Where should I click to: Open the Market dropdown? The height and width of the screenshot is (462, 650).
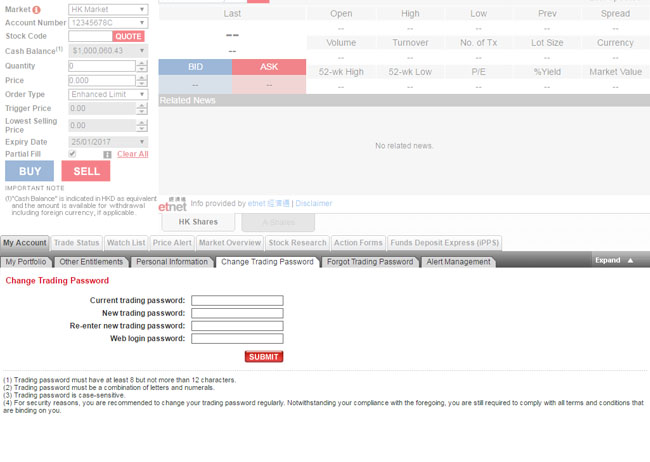click(x=108, y=9)
